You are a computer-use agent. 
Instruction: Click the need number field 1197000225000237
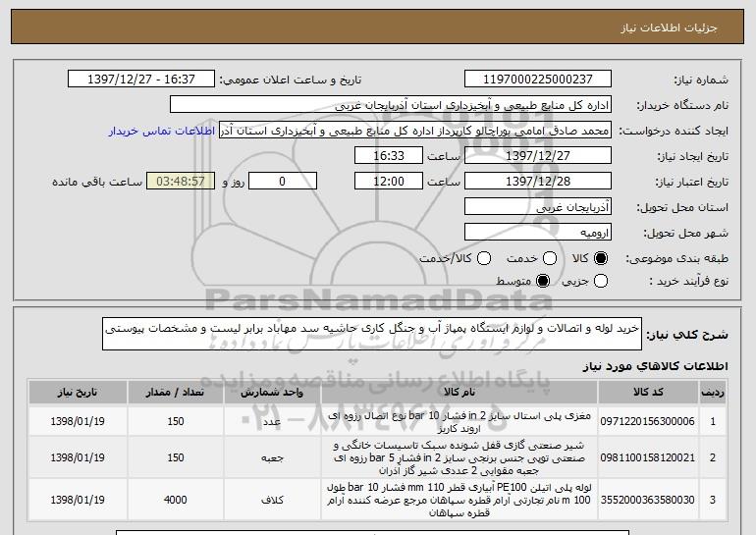click(538, 80)
